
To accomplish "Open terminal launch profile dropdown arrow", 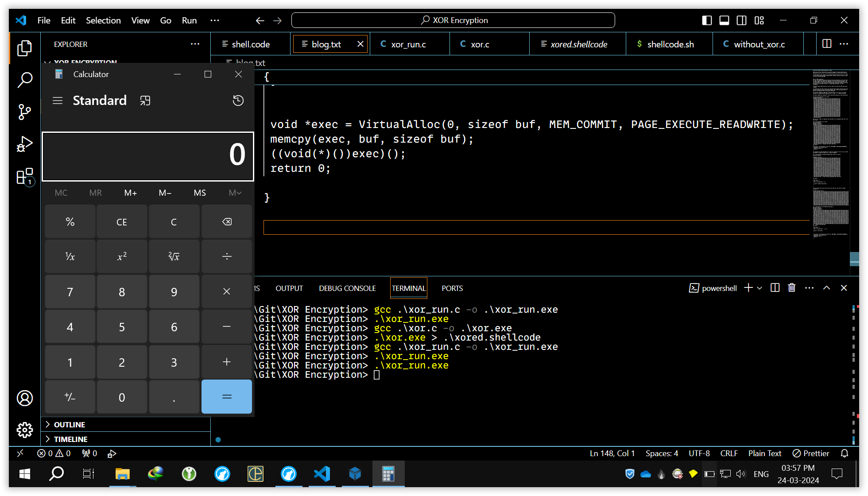I will [x=759, y=288].
